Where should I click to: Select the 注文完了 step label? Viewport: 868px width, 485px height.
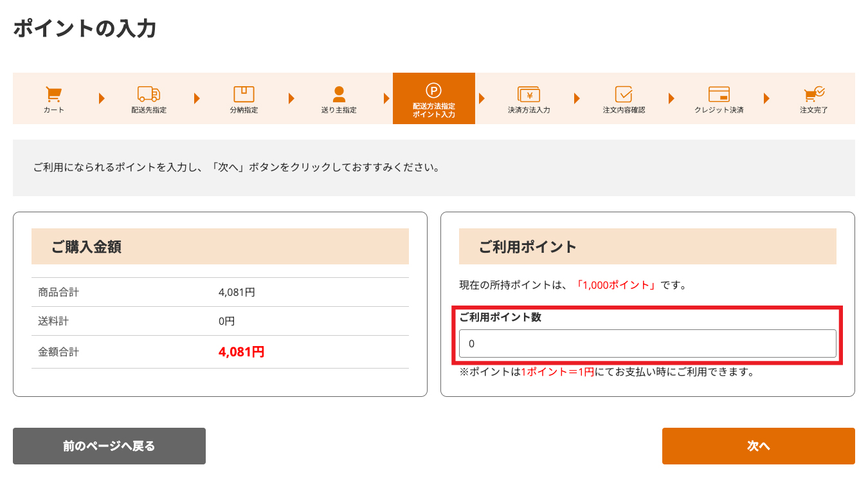(814, 110)
